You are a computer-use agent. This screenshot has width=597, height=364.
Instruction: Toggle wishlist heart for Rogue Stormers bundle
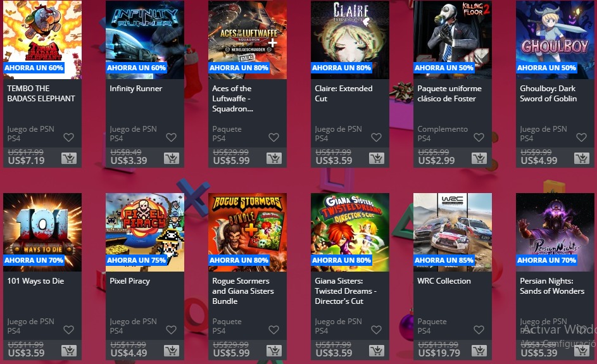[x=273, y=330]
